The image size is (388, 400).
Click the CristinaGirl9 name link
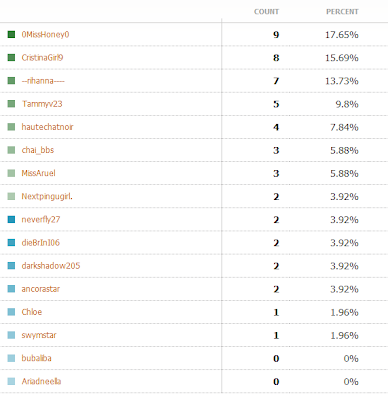(42, 57)
